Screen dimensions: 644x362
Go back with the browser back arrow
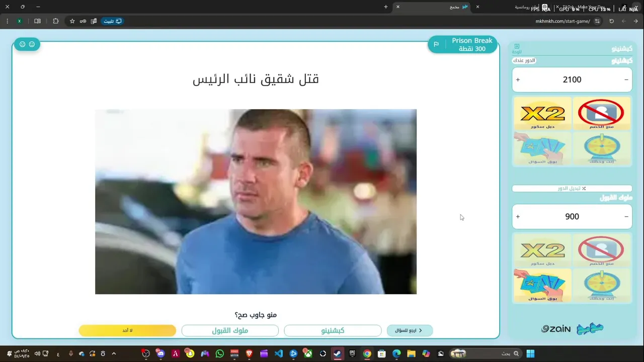click(624, 21)
